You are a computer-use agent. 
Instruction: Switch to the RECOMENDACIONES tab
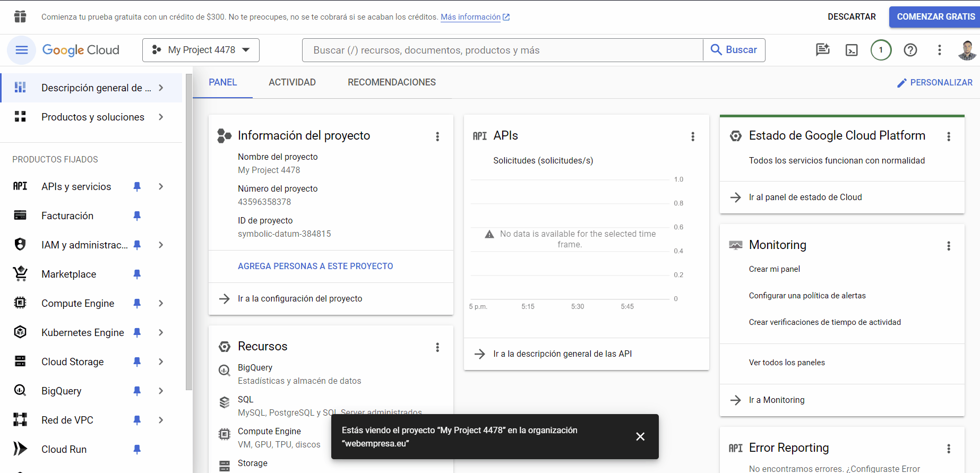click(x=391, y=82)
